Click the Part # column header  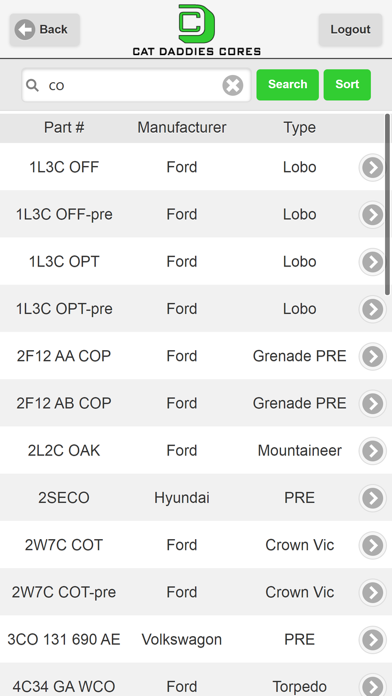[64, 128]
